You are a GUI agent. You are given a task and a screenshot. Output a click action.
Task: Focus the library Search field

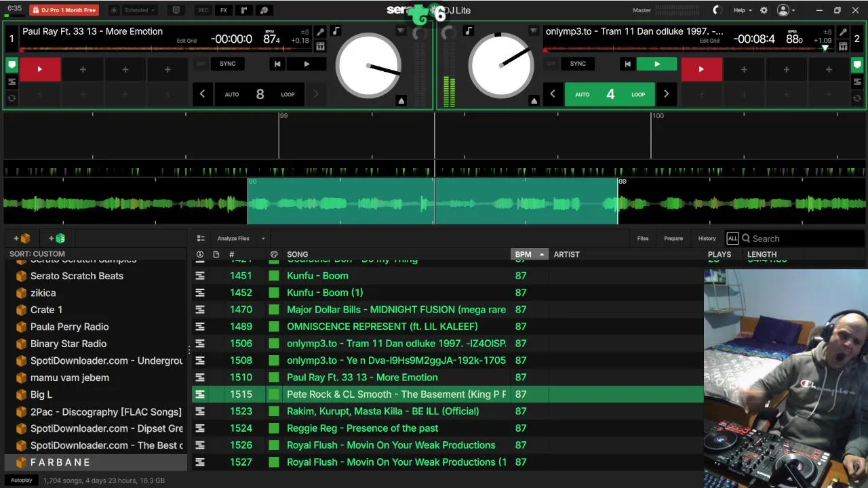coord(804,239)
